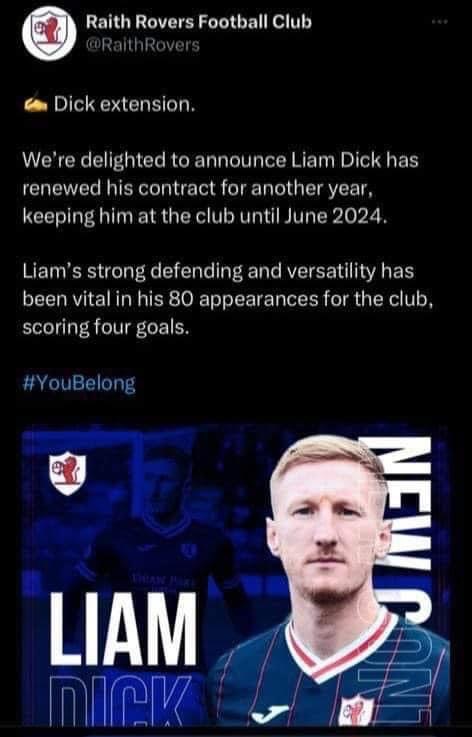Open the Raith Rovers profile avatar

pyautogui.click(x=49, y=33)
